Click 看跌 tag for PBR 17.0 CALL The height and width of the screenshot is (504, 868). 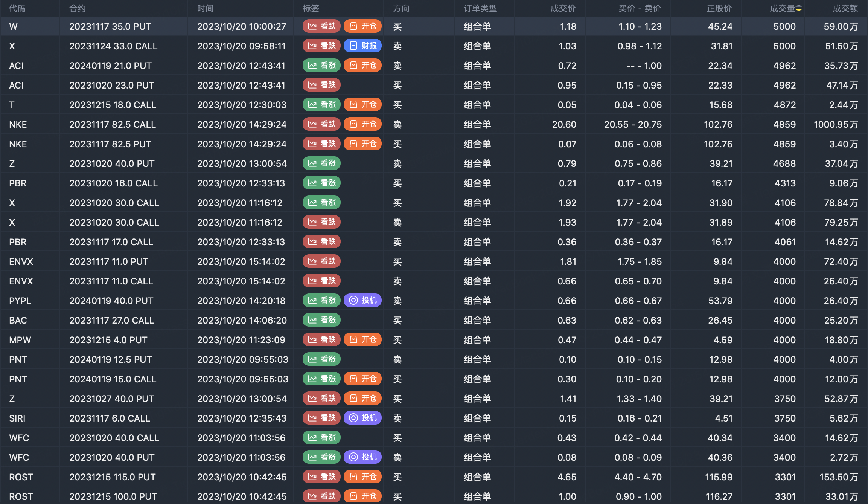pos(321,242)
